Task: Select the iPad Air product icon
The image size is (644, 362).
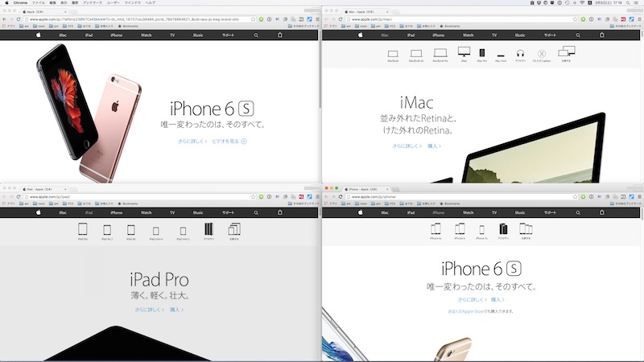Action: [131, 232]
